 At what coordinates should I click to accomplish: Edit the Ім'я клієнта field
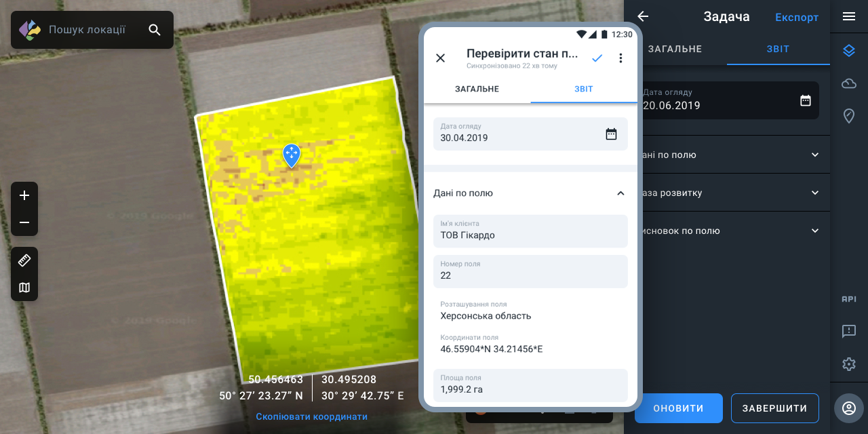click(530, 231)
